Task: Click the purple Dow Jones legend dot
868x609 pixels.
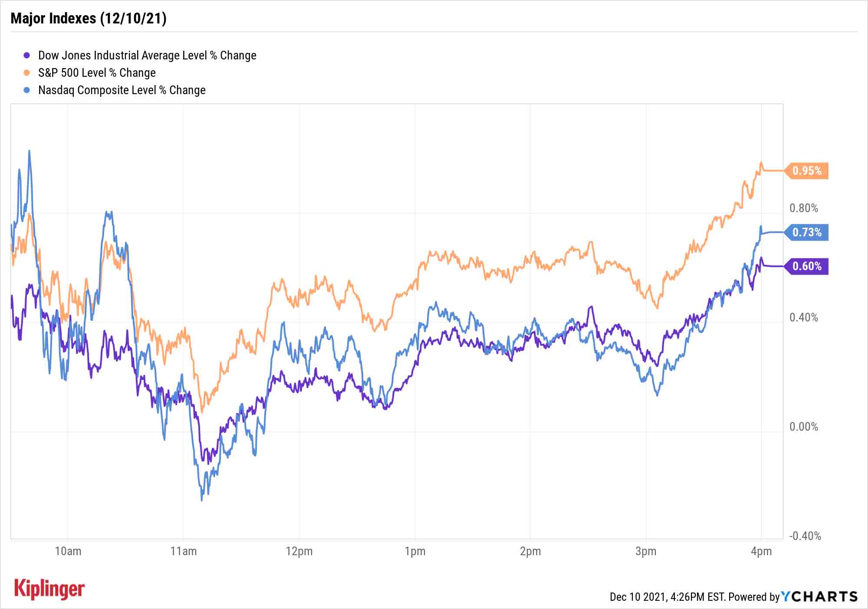Action: (27, 56)
